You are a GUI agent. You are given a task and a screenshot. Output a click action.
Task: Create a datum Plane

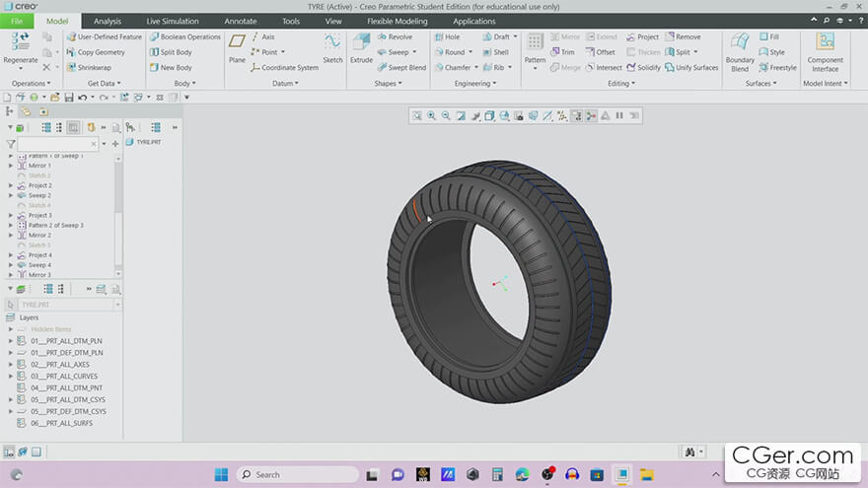(x=237, y=46)
